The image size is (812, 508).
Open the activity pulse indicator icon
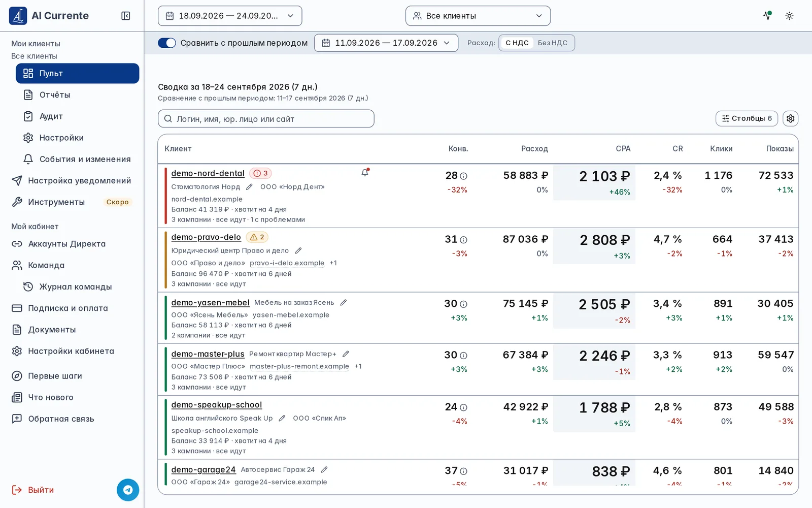(x=767, y=16)
